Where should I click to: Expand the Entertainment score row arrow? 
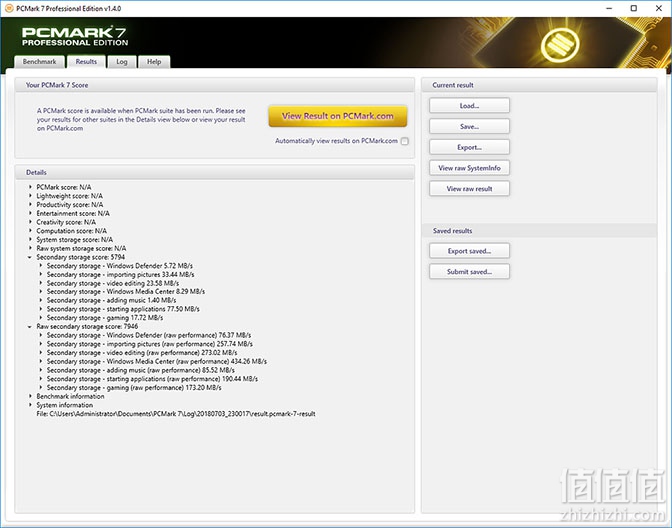click(x=30, y=213)
